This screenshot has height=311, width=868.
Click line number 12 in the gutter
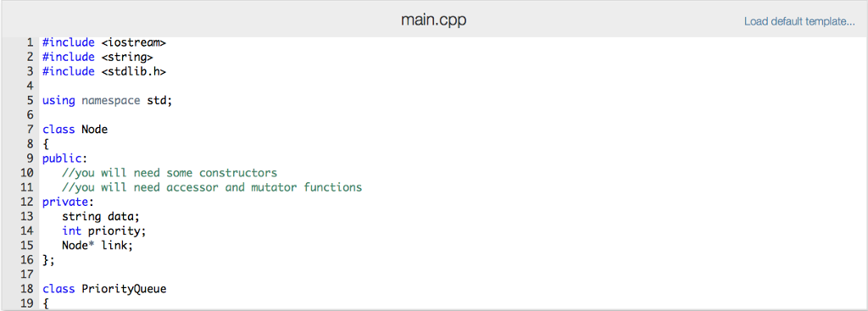click(26, 202)
